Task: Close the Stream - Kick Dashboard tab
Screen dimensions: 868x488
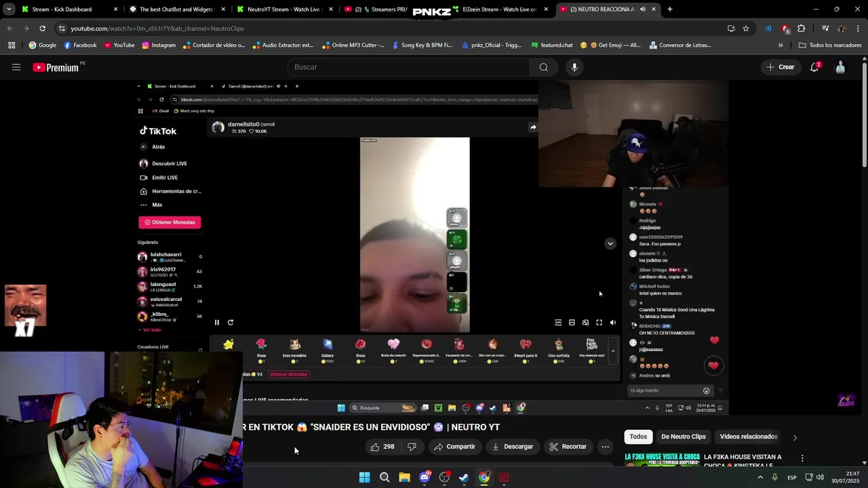Action: click(115, 9)
